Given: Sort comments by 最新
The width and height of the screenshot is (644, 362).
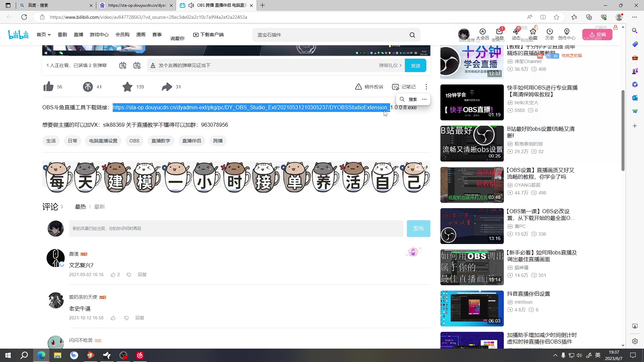Looking at the screenshot, I should click(100, 207).
